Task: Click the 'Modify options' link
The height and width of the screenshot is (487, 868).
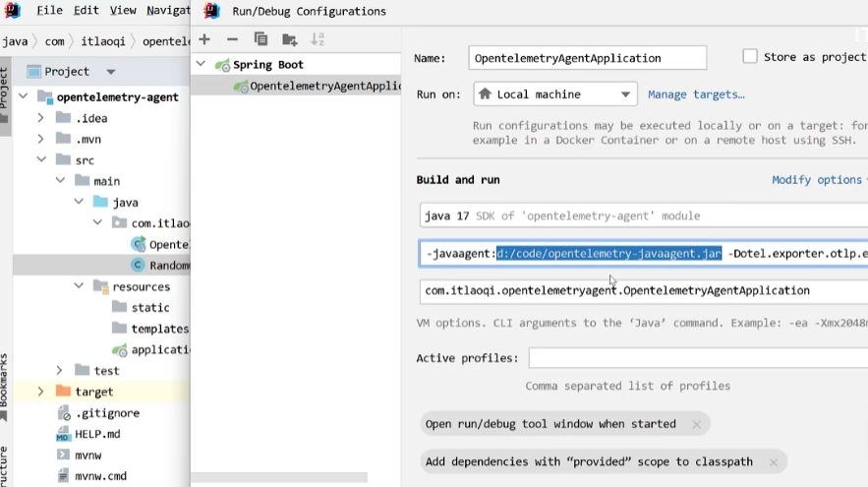Action: (x=817, y=180)
